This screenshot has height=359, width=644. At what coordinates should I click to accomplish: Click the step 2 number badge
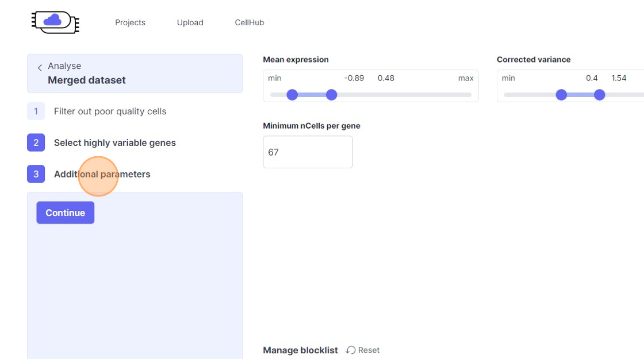36,142
